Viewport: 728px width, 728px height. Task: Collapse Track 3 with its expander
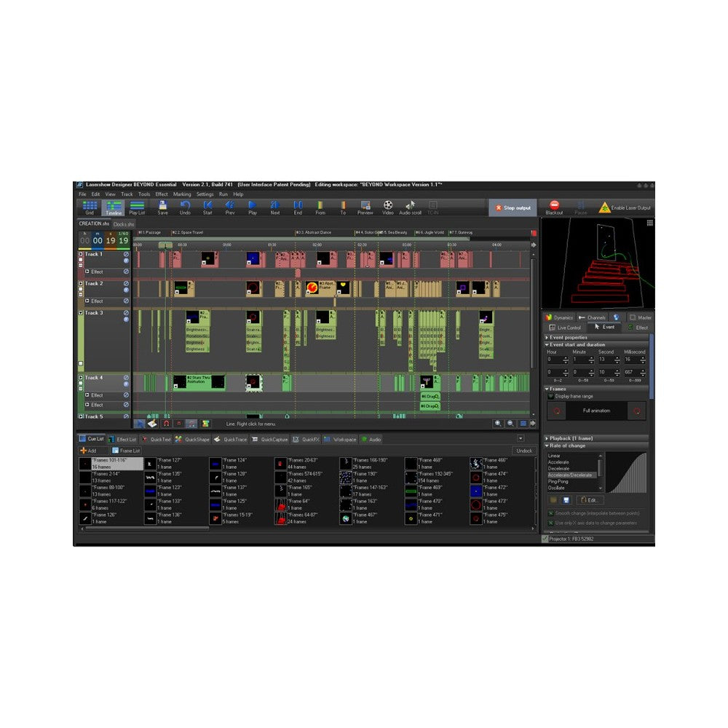(81, 313)
